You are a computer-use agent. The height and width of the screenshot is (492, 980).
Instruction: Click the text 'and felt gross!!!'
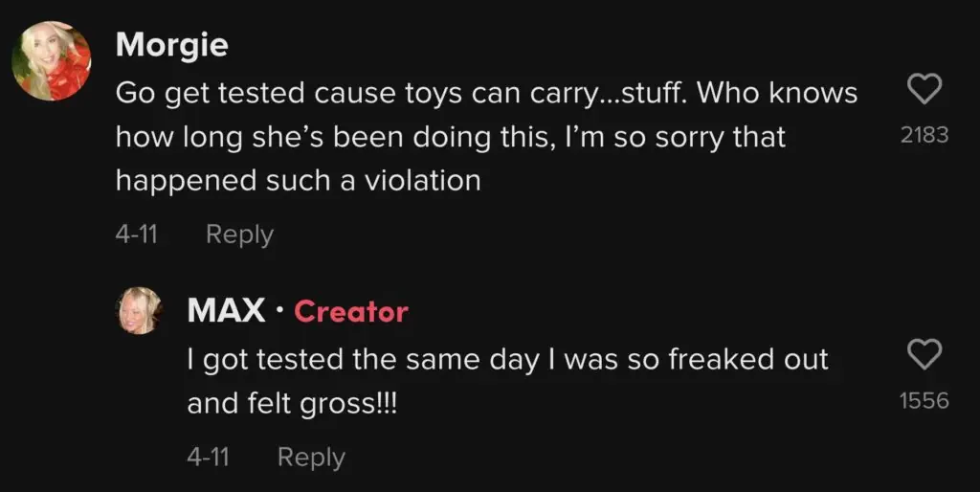[x=292, y=404]
